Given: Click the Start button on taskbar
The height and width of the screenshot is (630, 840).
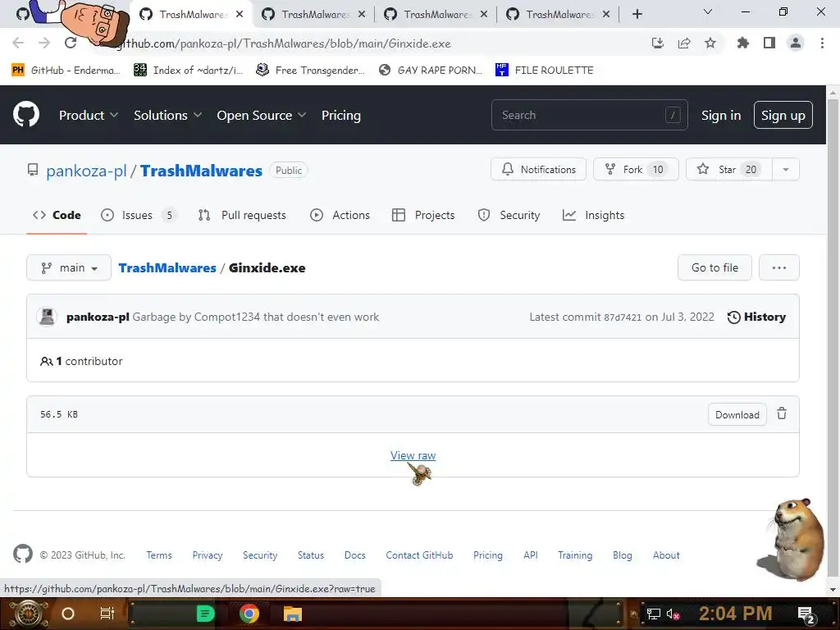Looking at the screenshot, I should (28, 614).
